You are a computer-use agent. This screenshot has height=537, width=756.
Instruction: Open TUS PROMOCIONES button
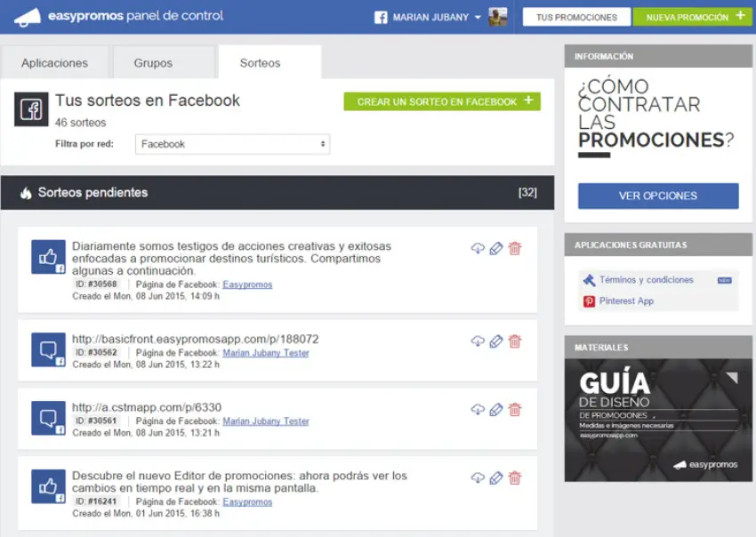[576, 17]
